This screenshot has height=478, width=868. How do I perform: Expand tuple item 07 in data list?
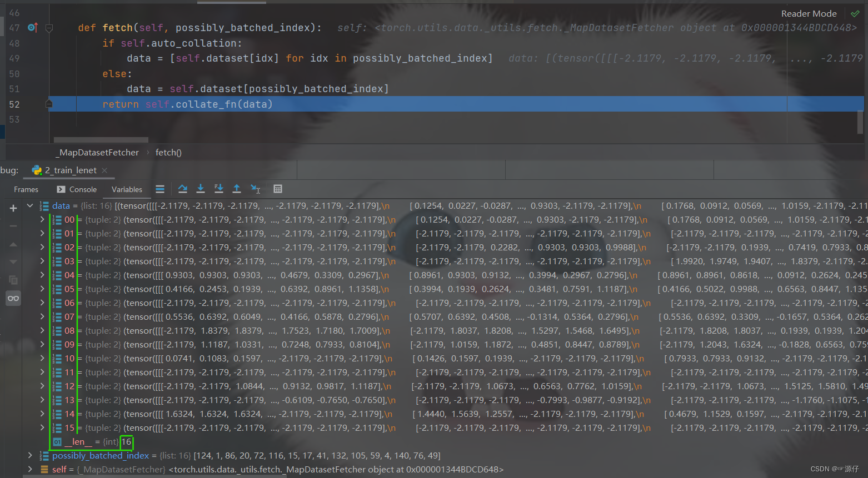pos(42,317)
